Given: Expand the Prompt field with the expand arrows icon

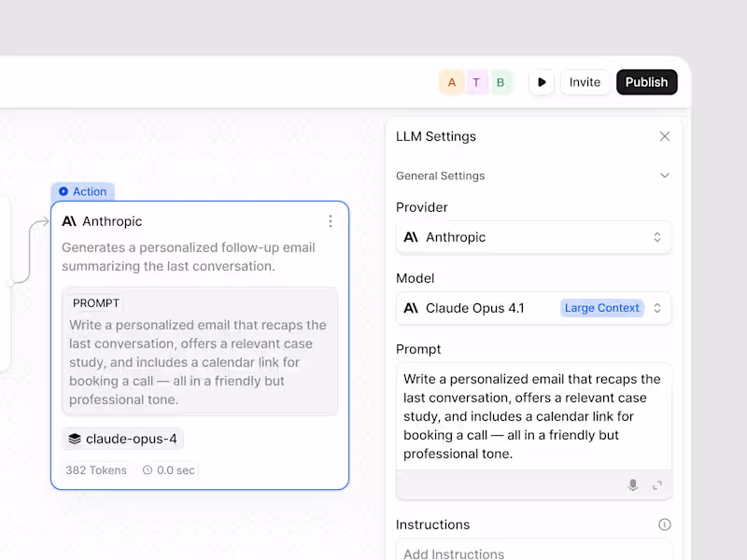Looking at the screenshot, I should (x=655, y=484).
